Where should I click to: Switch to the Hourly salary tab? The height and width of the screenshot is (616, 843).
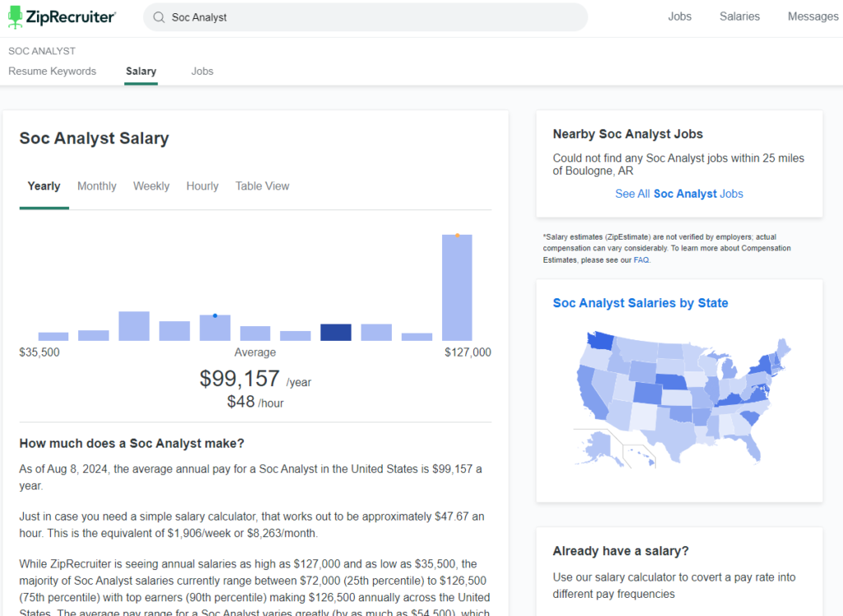click(203, 186)
